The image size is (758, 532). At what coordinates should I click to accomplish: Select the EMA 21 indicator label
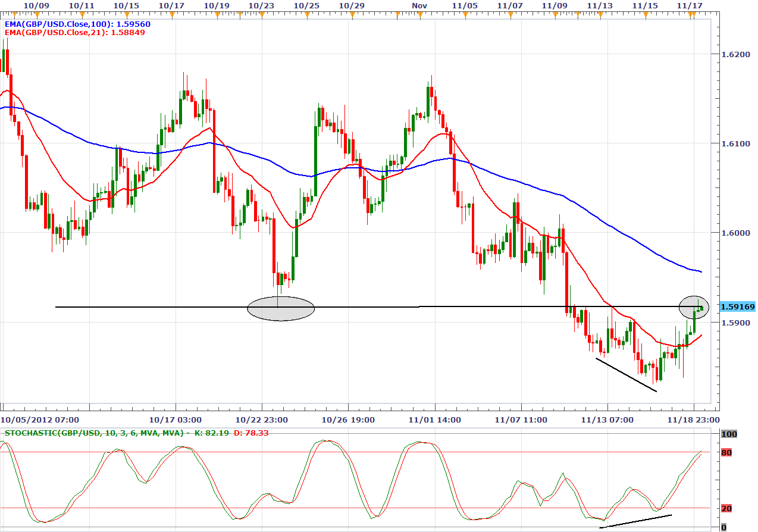[x=74, y=33]
